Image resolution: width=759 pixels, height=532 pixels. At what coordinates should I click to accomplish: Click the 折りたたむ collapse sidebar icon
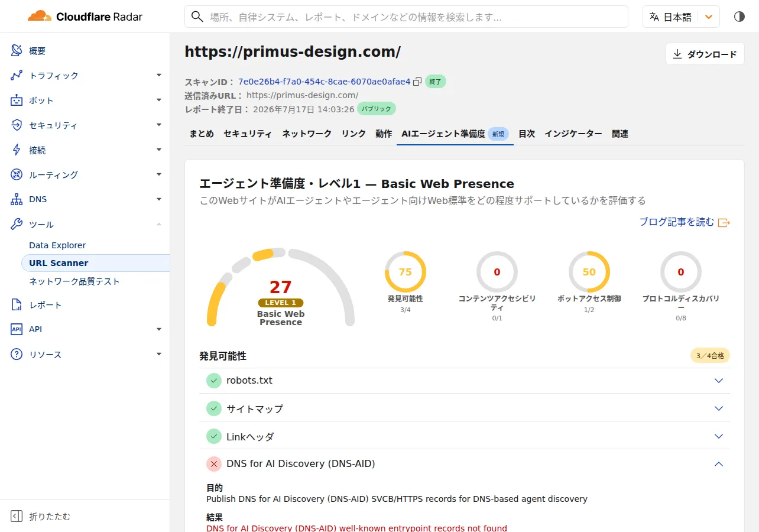click(x=17, y=517)
